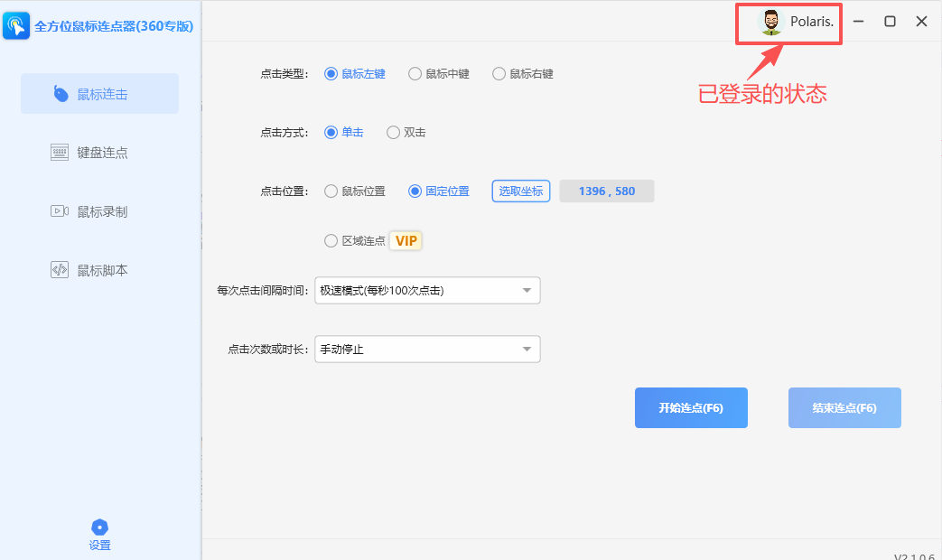The height and width of the screenshot is (560, 942).
Task: Click 结束连点(F6) to stop clicking
Action: [x=844, y=407]
